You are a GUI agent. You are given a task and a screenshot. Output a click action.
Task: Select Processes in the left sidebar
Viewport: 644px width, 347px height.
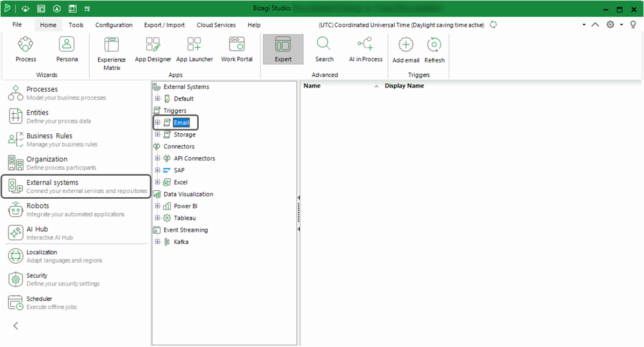point(57,93)
